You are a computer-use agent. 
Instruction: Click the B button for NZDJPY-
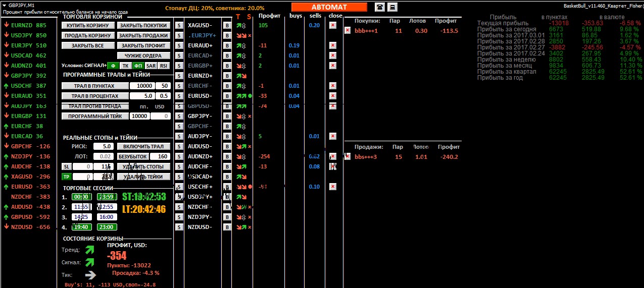click(227, 217)
